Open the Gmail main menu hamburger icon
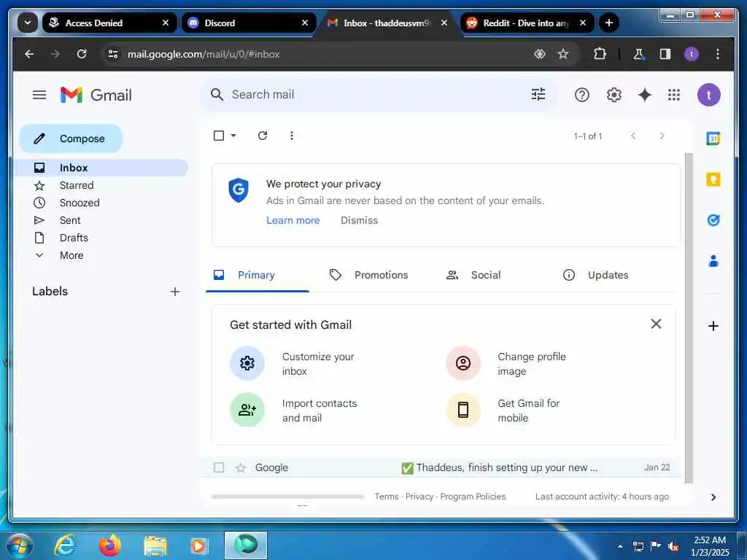This screenshot has height=560, width=747. (x=39, y=95)
